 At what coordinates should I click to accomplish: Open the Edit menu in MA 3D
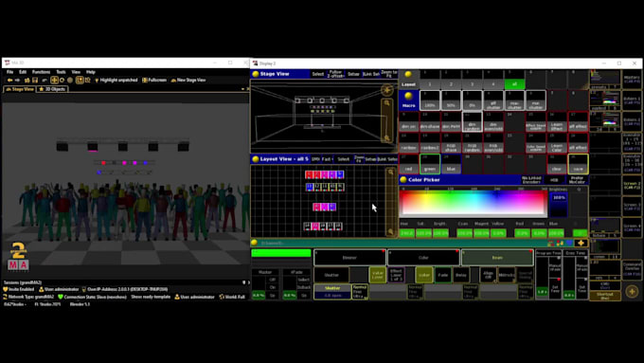[23, 72]
